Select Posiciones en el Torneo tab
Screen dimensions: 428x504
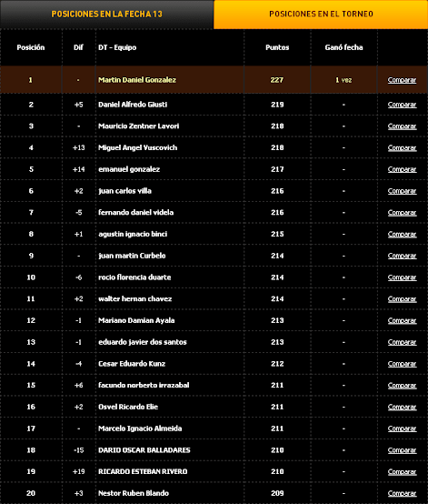click(x=321, y=15)
